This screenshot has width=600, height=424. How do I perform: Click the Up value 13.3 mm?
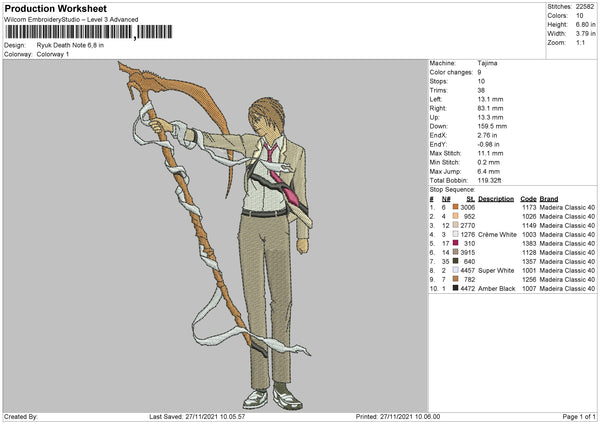pyautogui.click(x=490, y=117)
